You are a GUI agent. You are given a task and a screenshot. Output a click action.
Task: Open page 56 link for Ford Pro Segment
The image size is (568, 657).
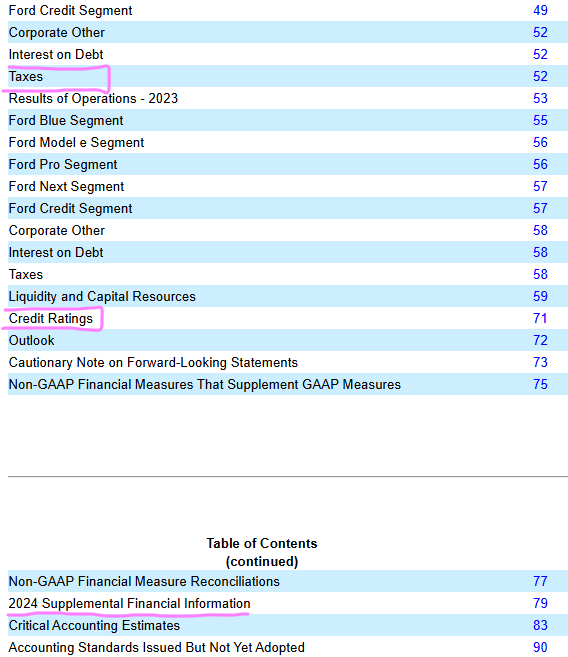click(x=540, y=165)
